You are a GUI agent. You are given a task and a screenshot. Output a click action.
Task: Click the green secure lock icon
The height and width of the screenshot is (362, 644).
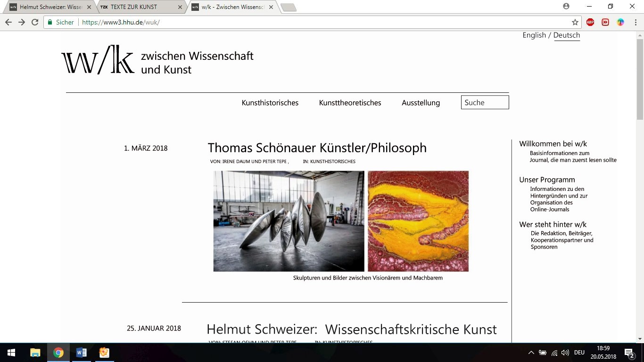point(50,22)
